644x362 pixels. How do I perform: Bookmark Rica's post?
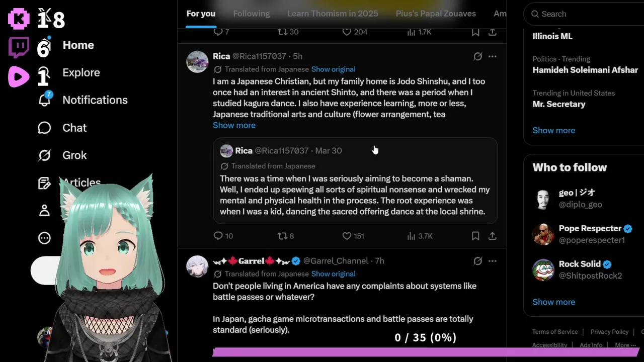point(475,236)
